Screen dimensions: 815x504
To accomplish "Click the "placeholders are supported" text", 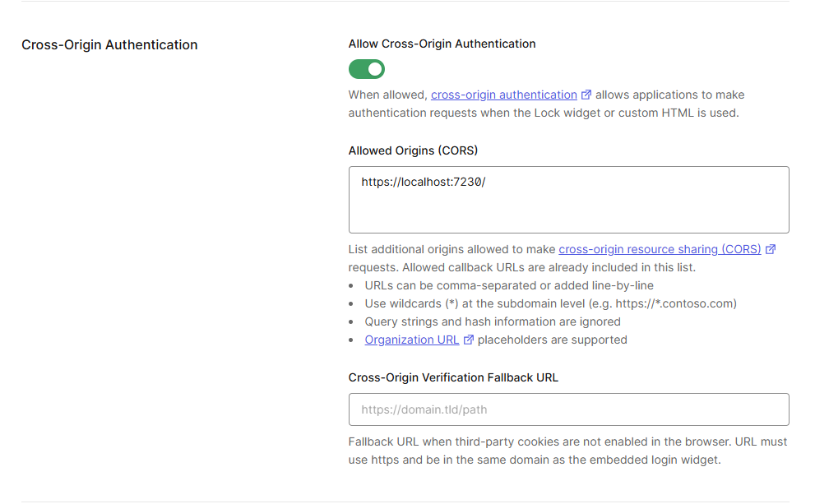I will point(552,340).
